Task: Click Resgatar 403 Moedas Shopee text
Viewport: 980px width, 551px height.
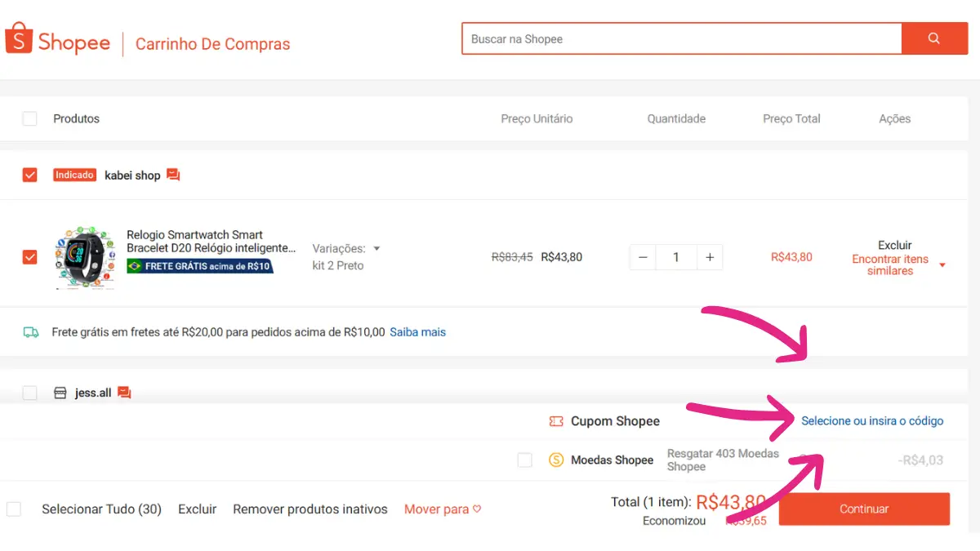Action: 723,460
